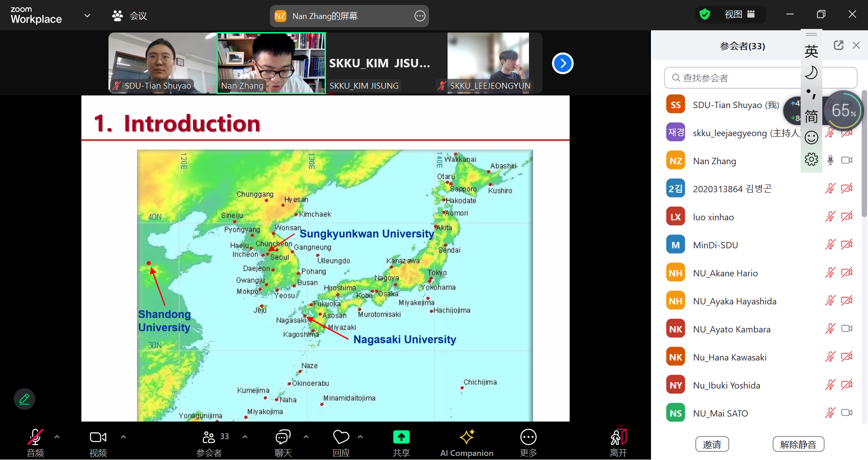The image size is (868, 460).
Task: Click the green Share screen icon
Action: click(401, 437)
